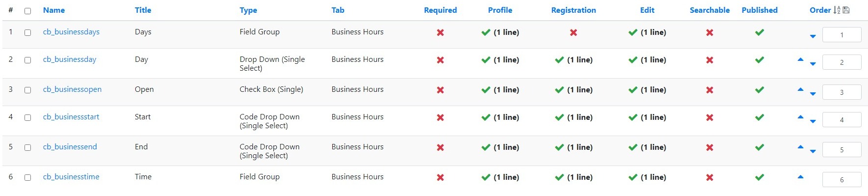The image size is (868, 196).
Task: Move cb_businesstime up with arrow
Action: point(800,177)
